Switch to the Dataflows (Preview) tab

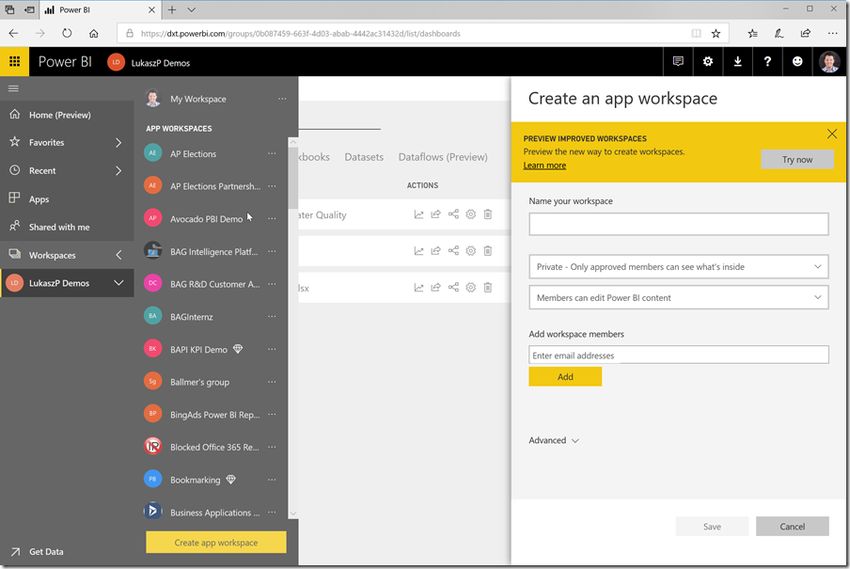[x=443, y=157]
